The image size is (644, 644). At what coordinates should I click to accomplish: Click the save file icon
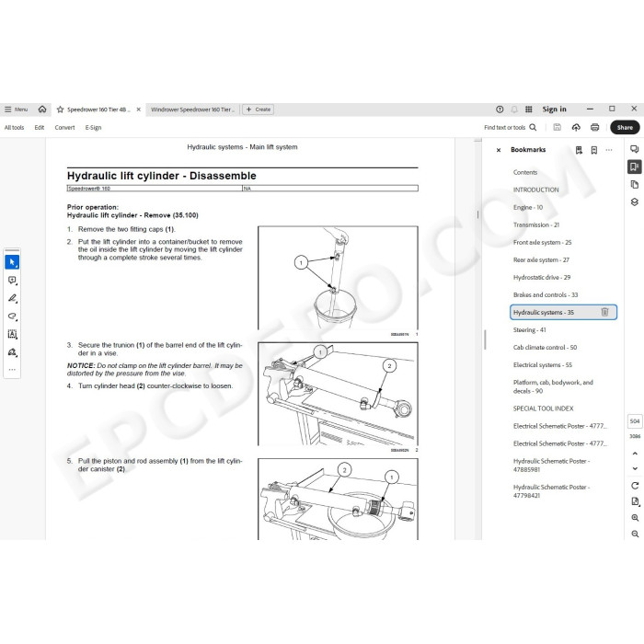click(557, 127)
